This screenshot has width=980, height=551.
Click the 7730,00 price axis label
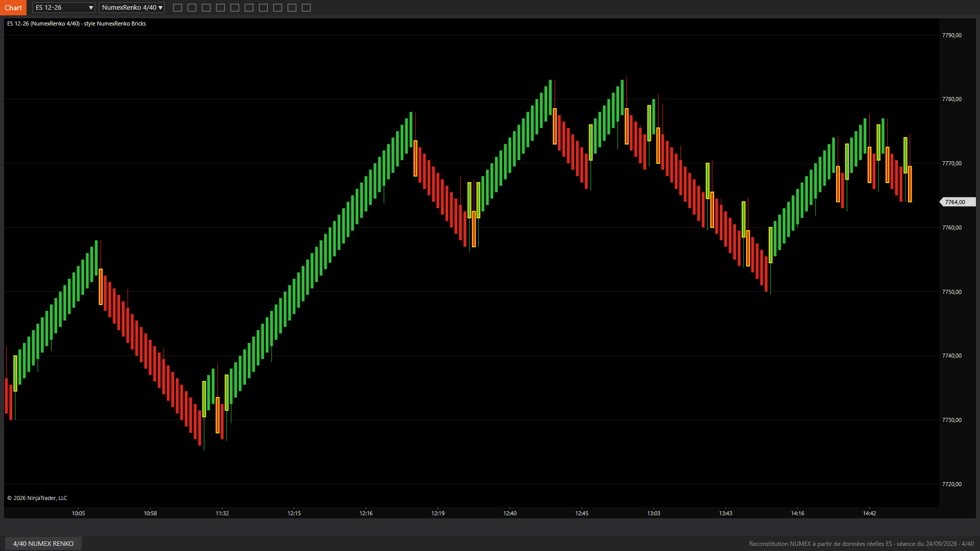pos(951,420)
